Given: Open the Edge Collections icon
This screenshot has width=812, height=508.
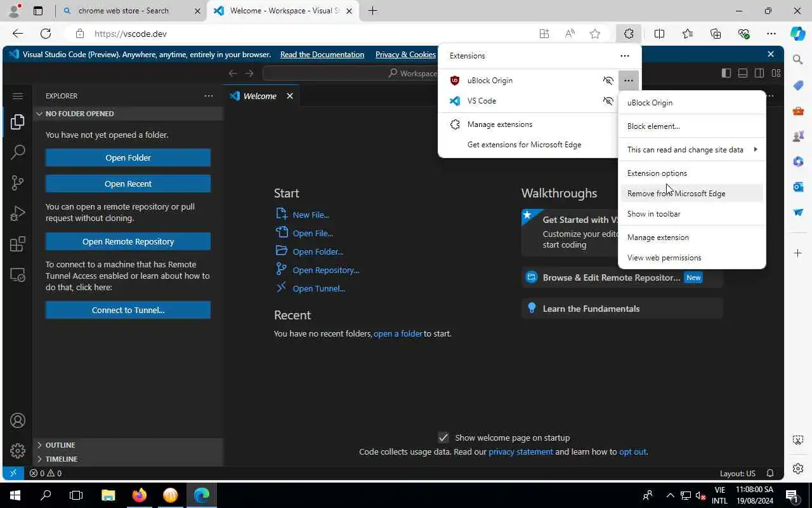Looking at the screenshot, I should pyautogui.click(x=716, y=34).
